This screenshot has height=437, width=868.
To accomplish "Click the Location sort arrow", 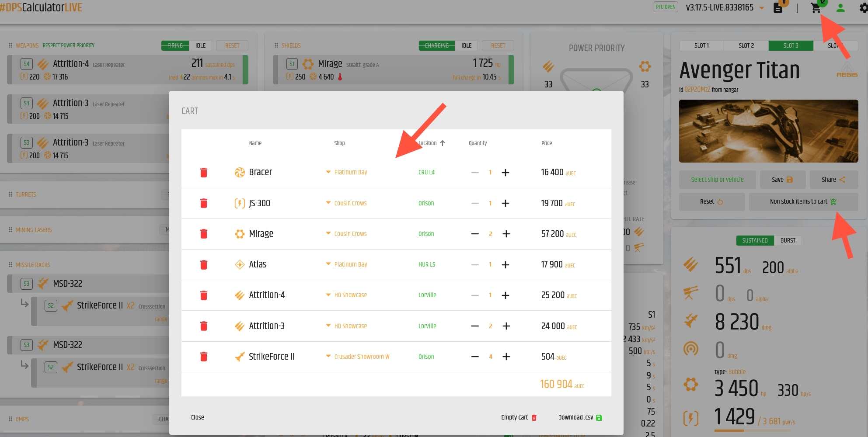I will (x=443, y=143).
